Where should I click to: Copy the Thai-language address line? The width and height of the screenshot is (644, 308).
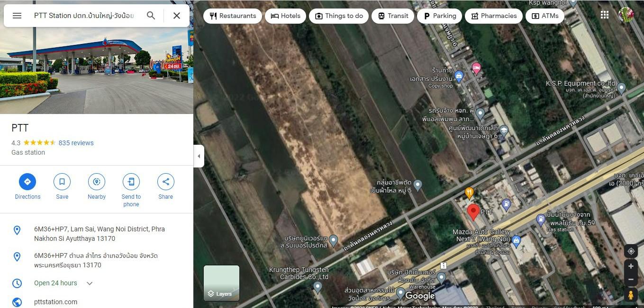tap(97, 260)
